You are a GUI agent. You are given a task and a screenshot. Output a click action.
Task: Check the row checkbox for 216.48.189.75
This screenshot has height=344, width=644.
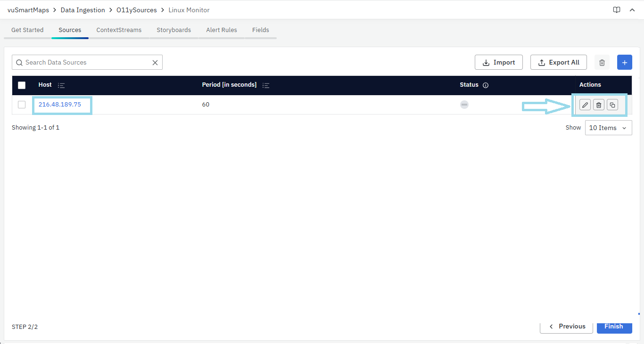pyautogui.click(x=21, y=104)
